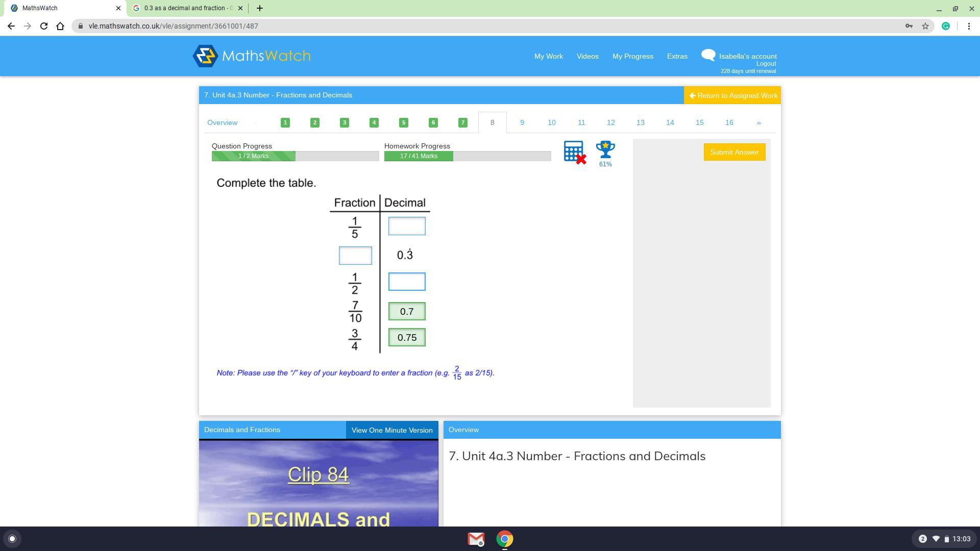This screenshot has height=551, width=980.
Task: Click the no-calculator icon
Action: 574,152
